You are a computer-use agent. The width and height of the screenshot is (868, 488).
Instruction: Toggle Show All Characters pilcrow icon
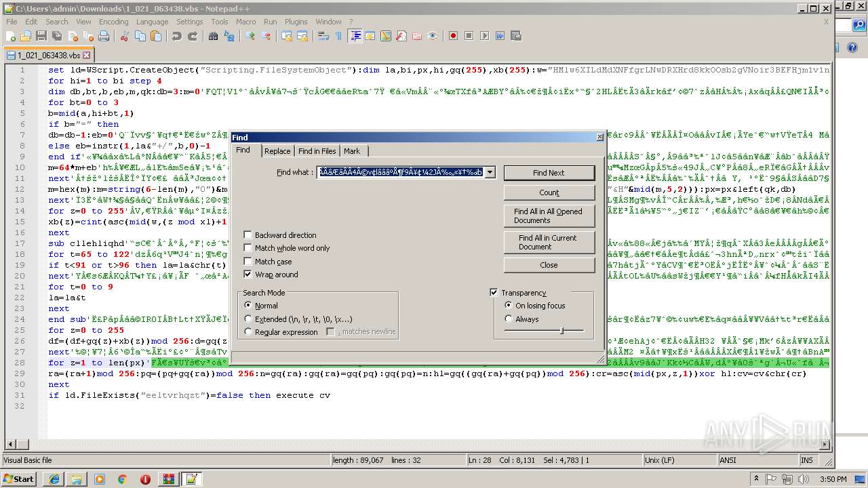tap(338, 36)
